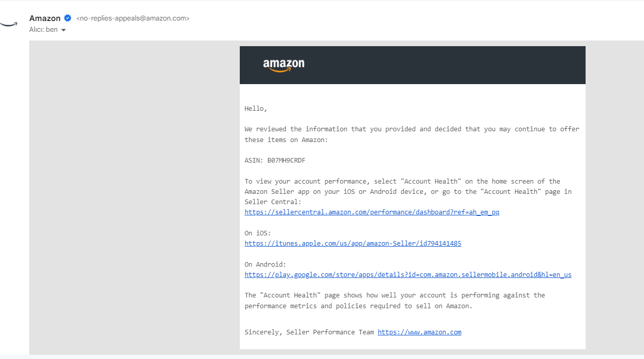Image resolution: width=644 pixels, height=359 pixels.
Task: Click the paragraph starting We reviewed the information
Action: coord(412,134)
